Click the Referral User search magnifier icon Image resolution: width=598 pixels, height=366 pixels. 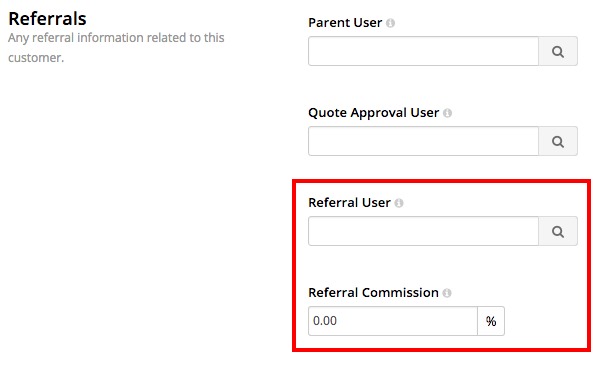pyautogui.click(x=558, y=231)
